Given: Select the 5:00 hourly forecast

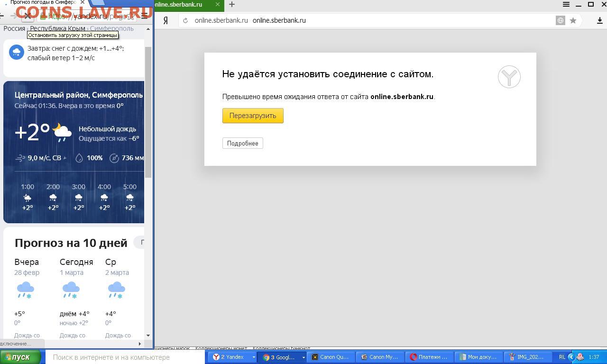Looking at the screenshot, I should point(130,197).
